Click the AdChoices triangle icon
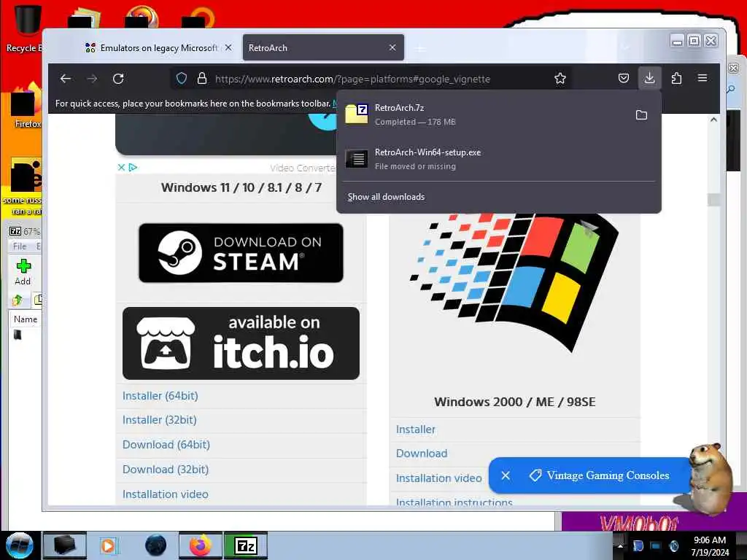 (133, 168)
